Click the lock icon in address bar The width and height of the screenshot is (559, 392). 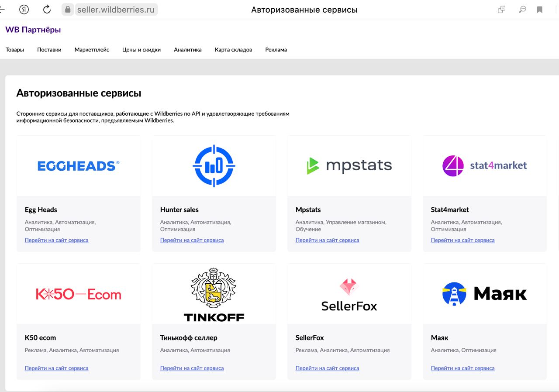coord(67,10)
